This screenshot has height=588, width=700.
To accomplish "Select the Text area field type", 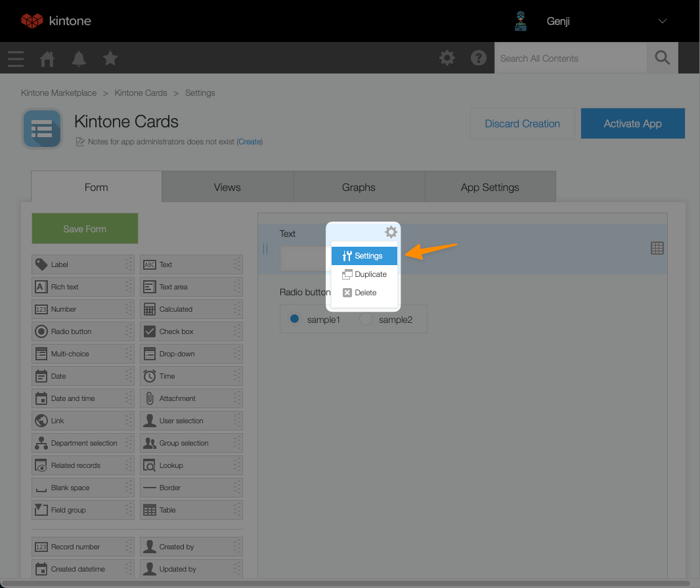I will click(192, 287).
